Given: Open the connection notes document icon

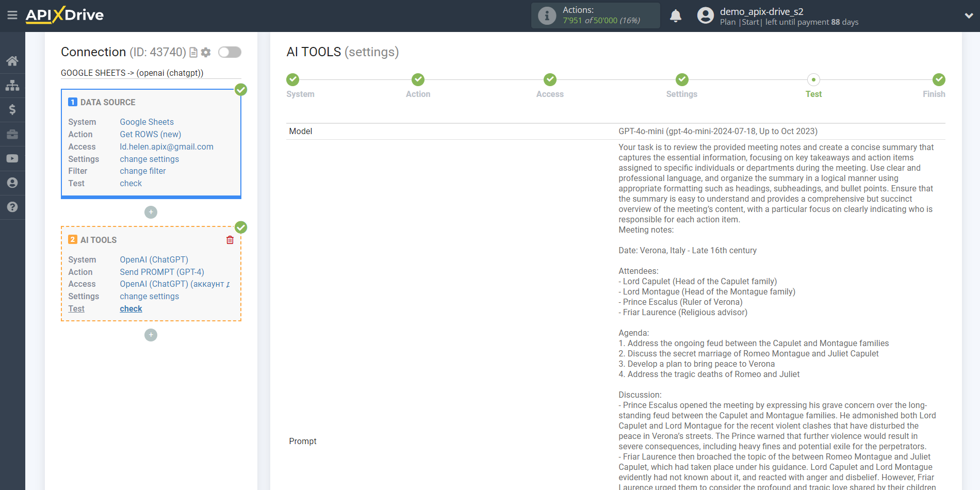Looking at the screenshot, I should [193, 52].
